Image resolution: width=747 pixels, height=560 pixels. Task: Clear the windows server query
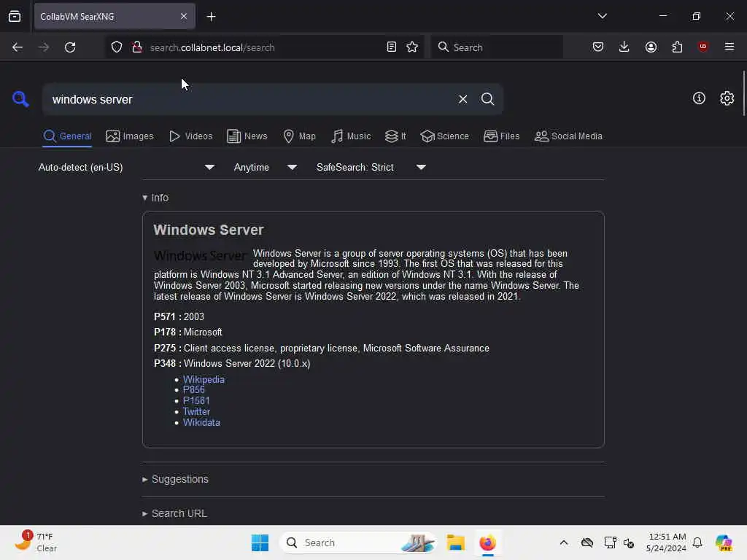tap(462, 99)
